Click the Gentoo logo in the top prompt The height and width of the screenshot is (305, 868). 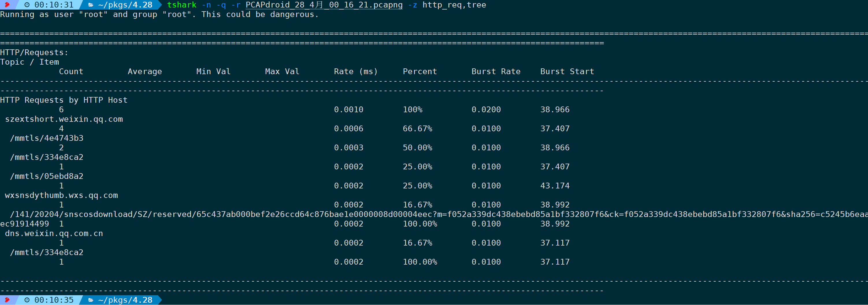7,5
